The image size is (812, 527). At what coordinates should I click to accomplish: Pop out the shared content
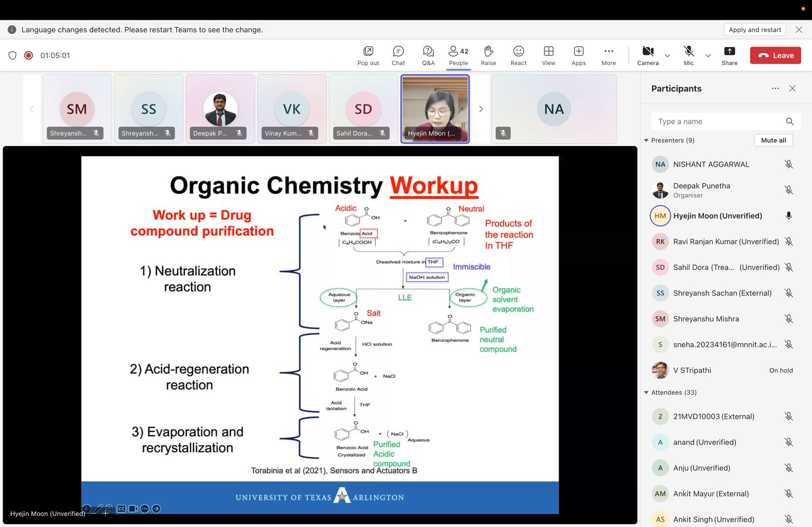point(368,55)
